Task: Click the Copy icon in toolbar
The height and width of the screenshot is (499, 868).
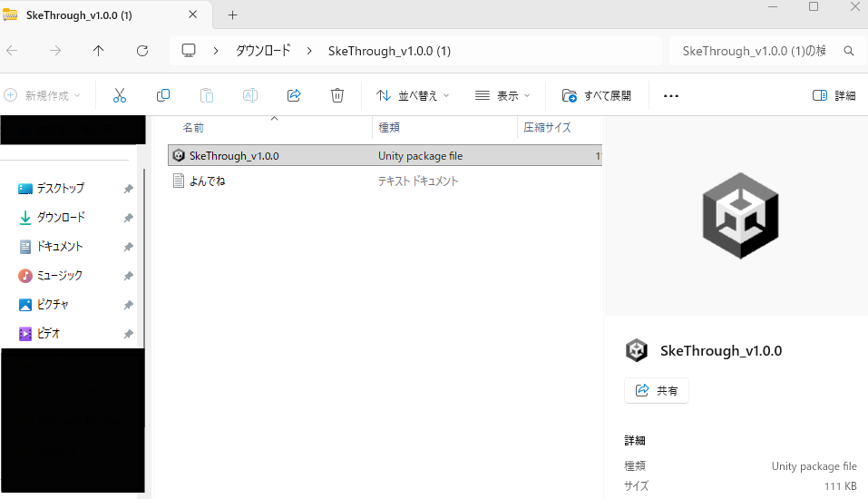Action: click(x=163, y=95)
